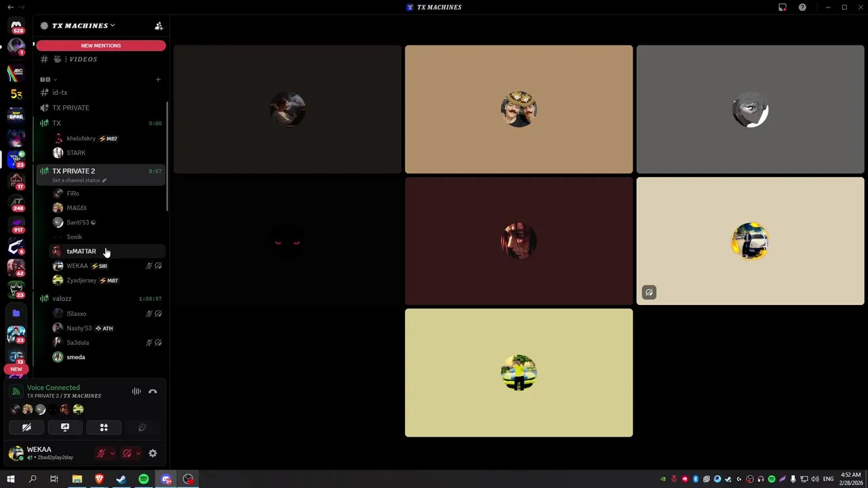Toggle noise suppression waveform icon
The image size is (868, 488).
click(136, 392)
